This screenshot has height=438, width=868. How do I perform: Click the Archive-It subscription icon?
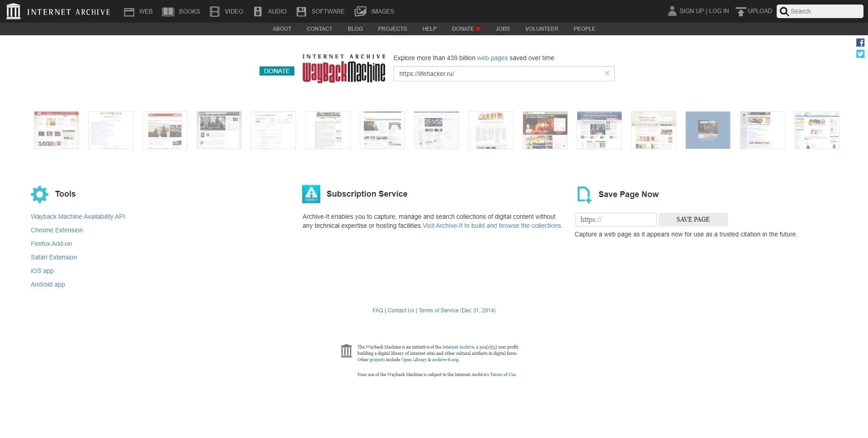311,194
